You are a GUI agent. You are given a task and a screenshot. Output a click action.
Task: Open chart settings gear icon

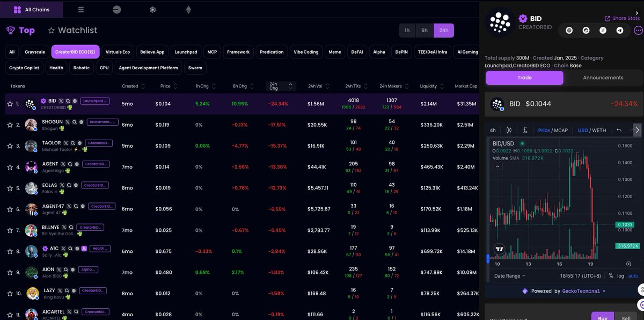[629, 264]
